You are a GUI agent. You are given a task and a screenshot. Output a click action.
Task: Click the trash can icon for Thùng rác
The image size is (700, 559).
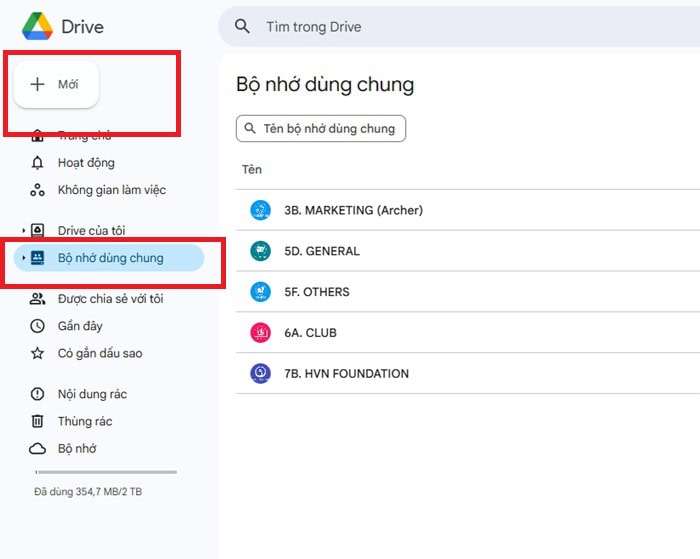[x=38, y=421]
